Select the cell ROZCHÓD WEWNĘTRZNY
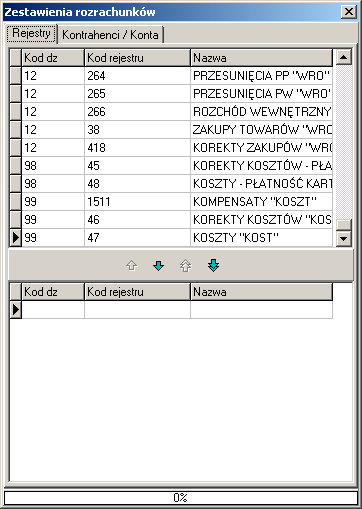 [262, 112]
